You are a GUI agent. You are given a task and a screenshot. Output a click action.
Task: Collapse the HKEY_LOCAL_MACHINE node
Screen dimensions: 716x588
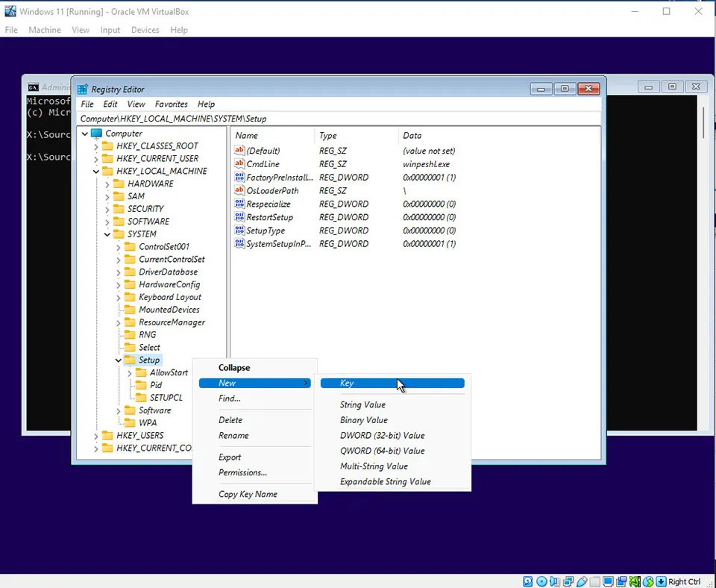pyautogui.click(x=96, y=172)
